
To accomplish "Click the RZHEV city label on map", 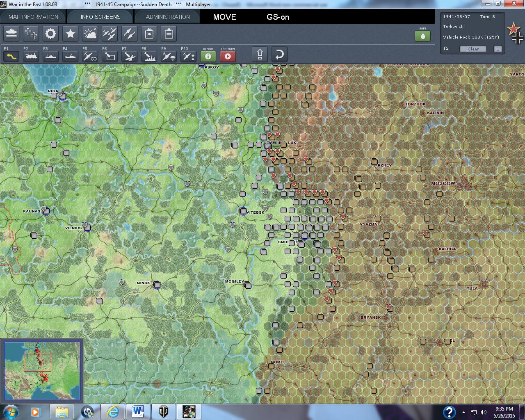I will [385, 165].
